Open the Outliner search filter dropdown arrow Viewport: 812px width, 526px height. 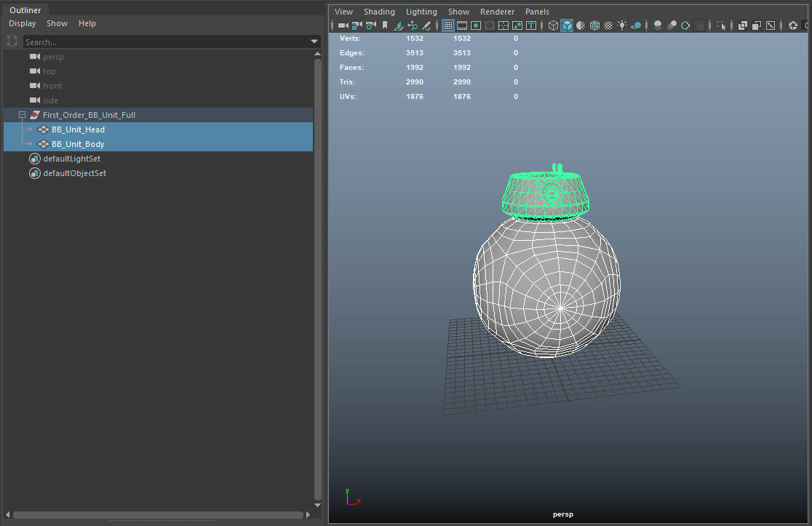coord(314,41)
